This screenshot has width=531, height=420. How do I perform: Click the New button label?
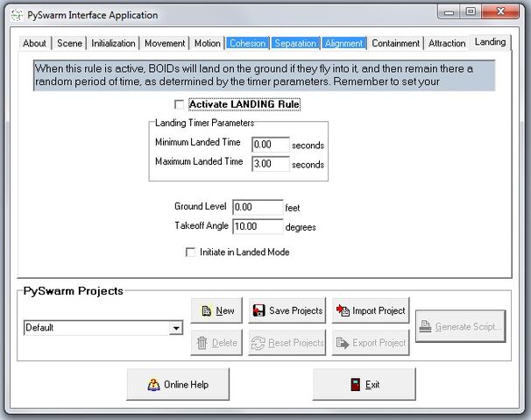click(225, 310)
